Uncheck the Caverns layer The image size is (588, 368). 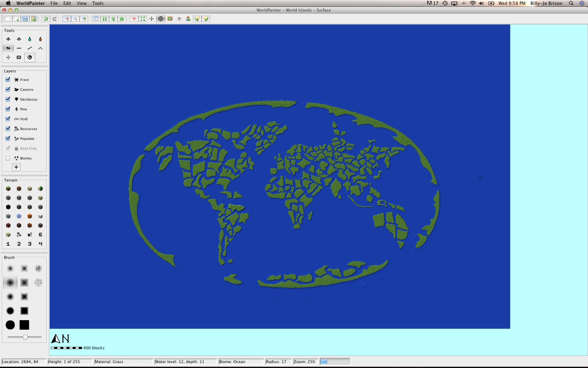pyautogui.click(x=8, y=89)
